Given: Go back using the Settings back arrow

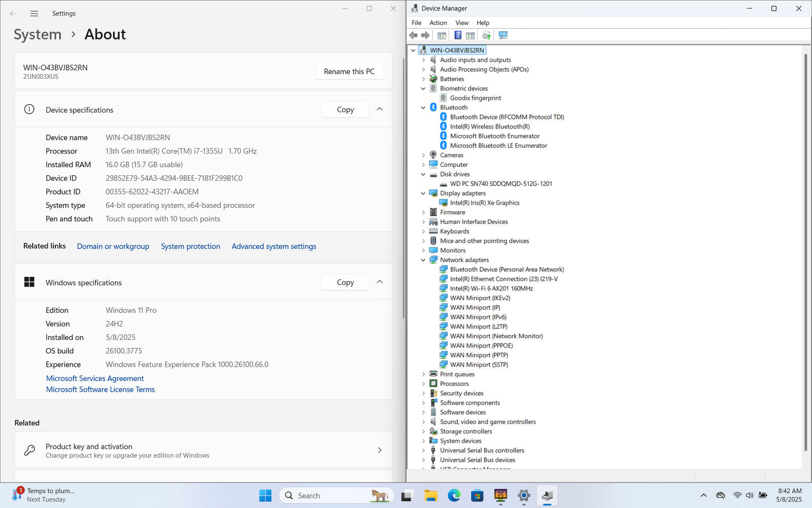Looking at the screenshot, I should click(13, 14).
